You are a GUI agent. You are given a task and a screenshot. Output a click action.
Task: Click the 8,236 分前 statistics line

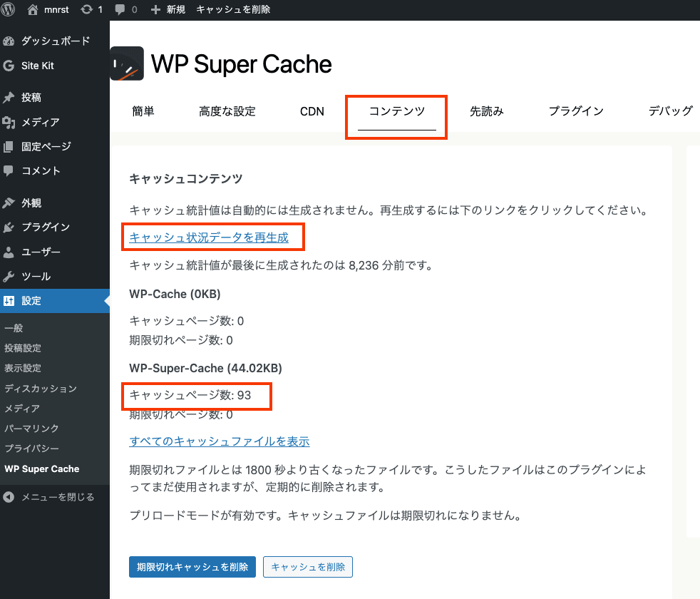coord(282,265)
